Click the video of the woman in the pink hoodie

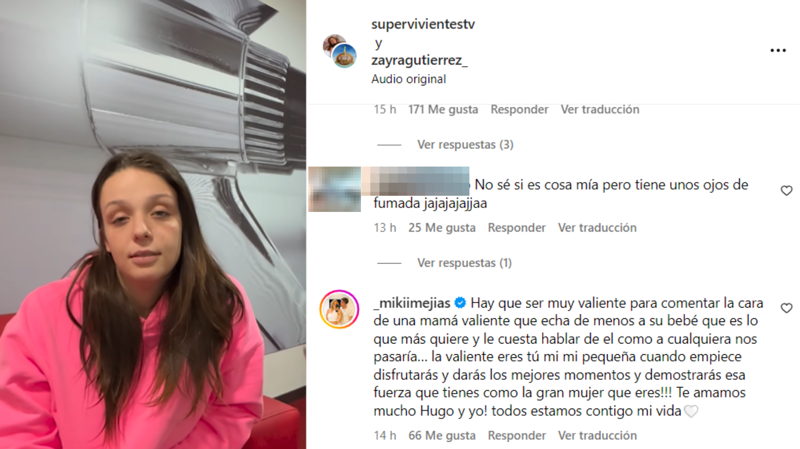coord(153,224)
